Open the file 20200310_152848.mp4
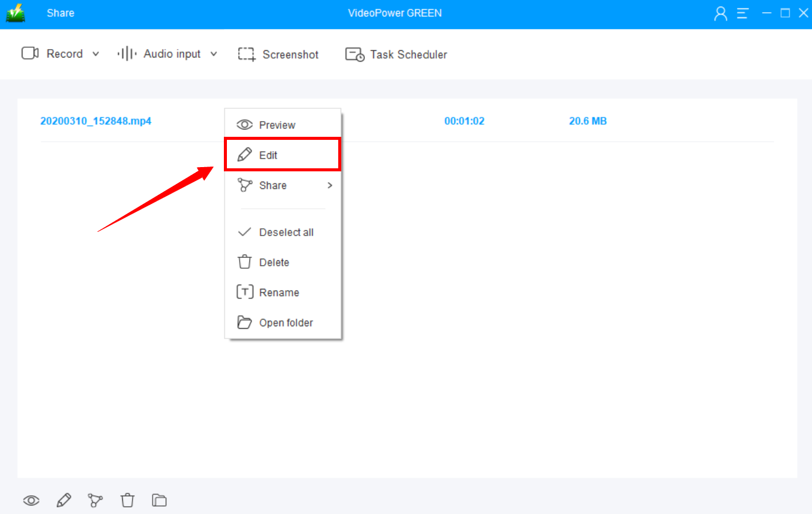The image size is (812, 514). tap(96, 121)
